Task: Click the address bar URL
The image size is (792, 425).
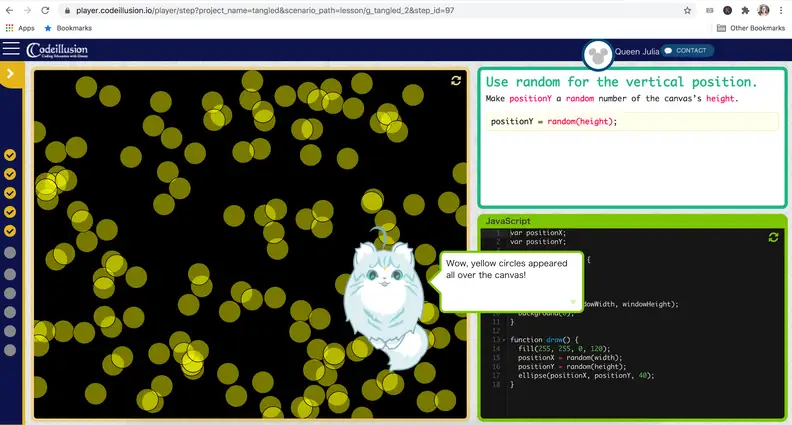Action: (x=265, y=10)
